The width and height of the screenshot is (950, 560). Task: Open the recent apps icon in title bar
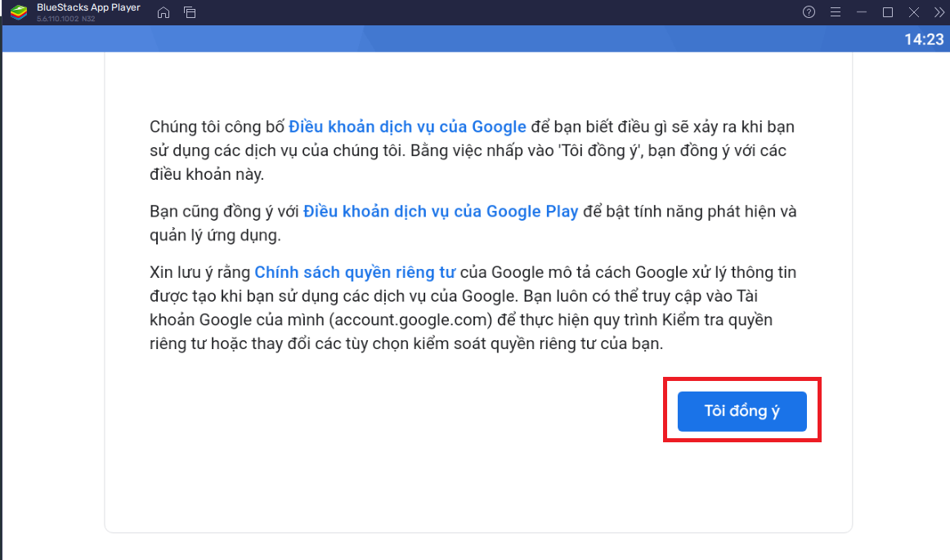[190, 12]
